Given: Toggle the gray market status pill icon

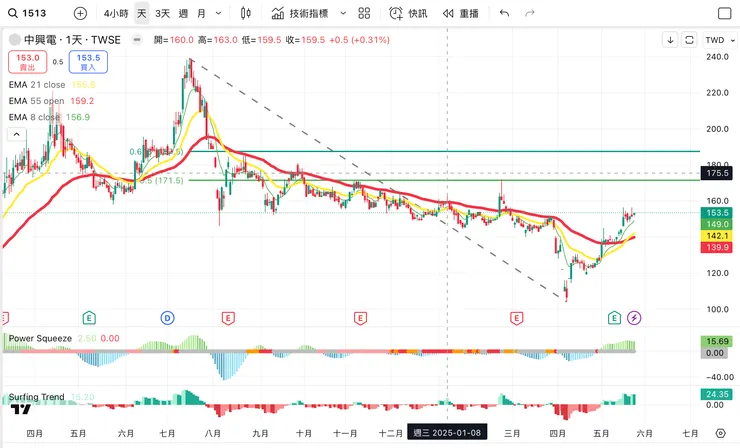Looking at the screenshot, I should pyautogui.click(x=137, y=40).
